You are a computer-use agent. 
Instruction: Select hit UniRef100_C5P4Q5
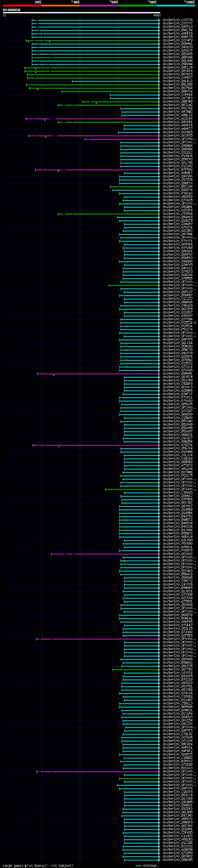click(x=177, y=833)
